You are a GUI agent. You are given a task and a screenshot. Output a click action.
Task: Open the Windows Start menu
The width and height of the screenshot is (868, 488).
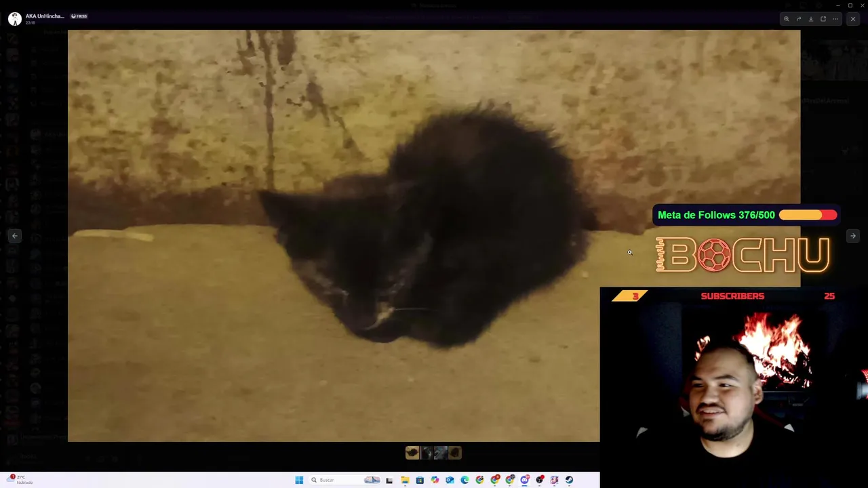(x=299, y=480)
